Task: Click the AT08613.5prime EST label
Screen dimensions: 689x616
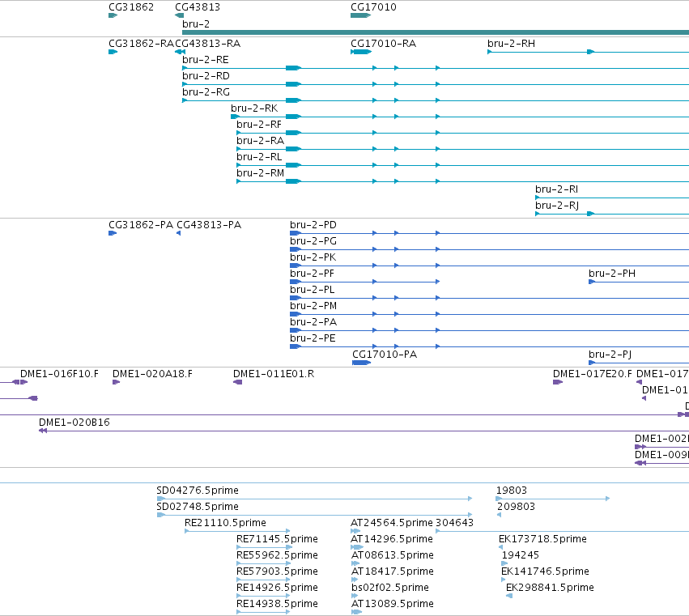Action: (x=393, y=555)
